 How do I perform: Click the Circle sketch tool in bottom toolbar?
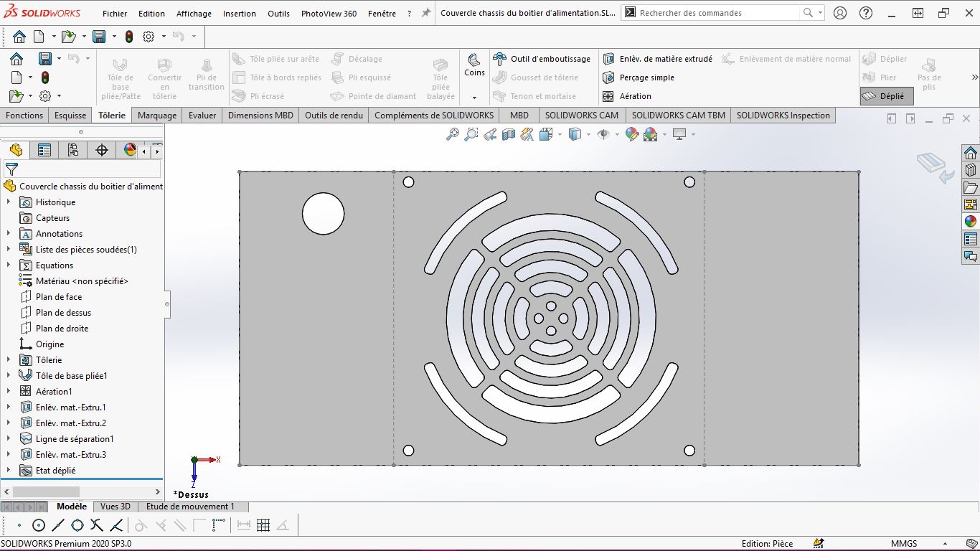click(39, 526)
